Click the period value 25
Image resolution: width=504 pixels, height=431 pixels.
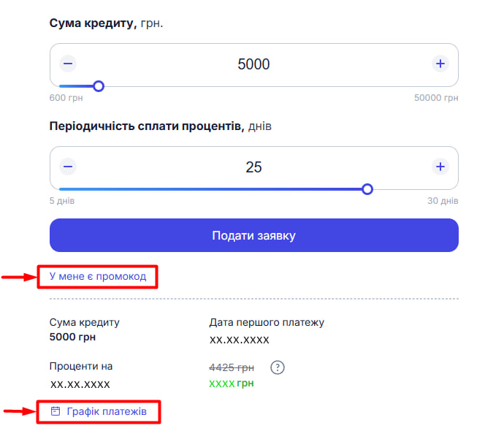[x=253, y=167]
